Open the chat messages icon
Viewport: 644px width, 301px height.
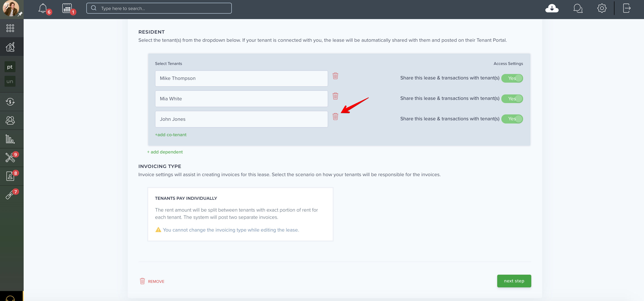tap(578, 8)
